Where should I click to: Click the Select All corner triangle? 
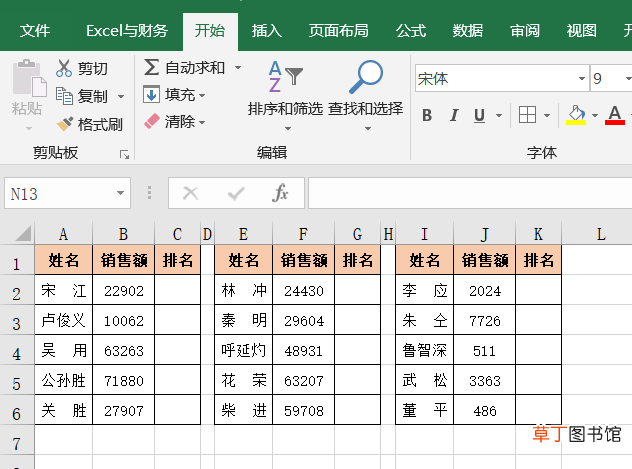(23, 233)
